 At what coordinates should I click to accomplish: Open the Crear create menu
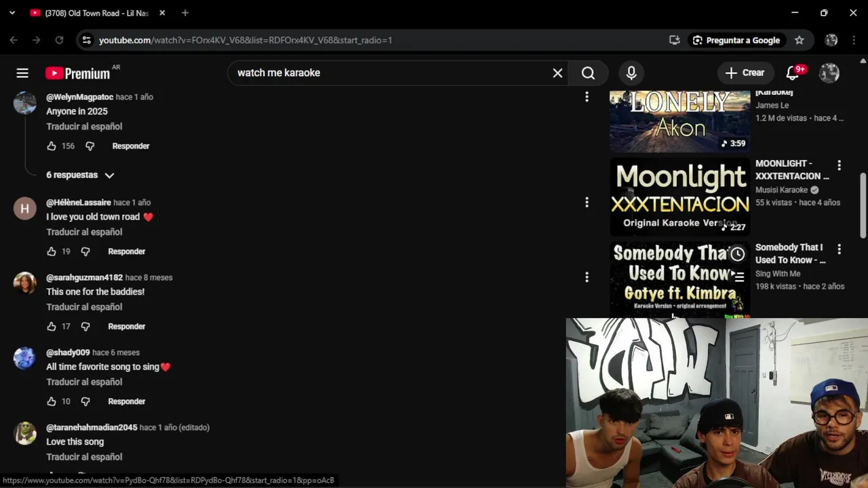coord(745,73)
